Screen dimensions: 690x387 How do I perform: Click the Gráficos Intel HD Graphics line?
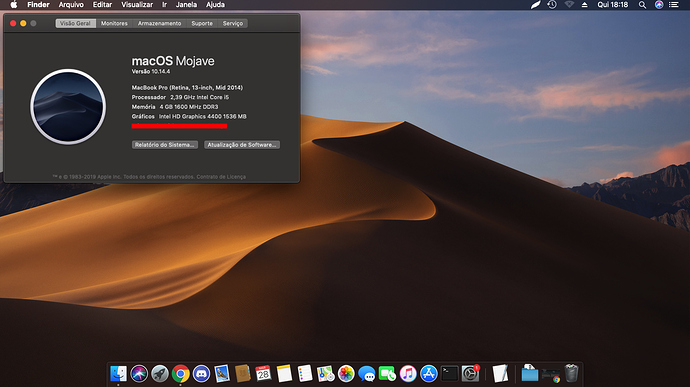click(189, 117)
